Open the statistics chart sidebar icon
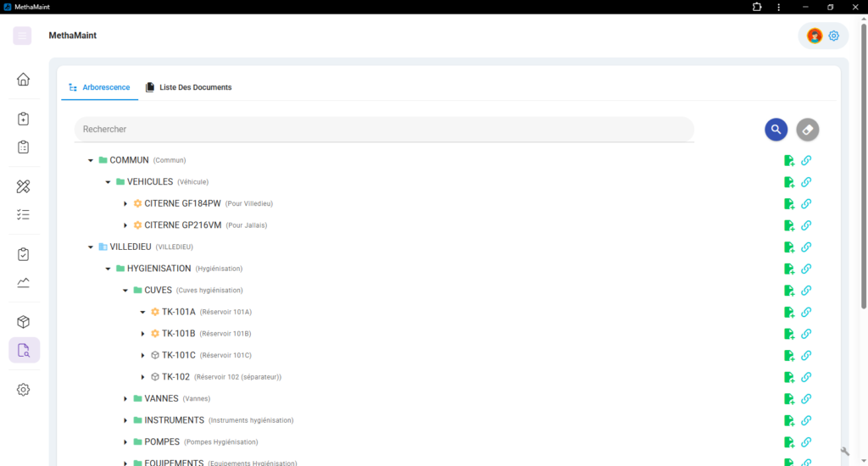The width and height of the screenshot is (868, 466). click(x=23, y=283)
